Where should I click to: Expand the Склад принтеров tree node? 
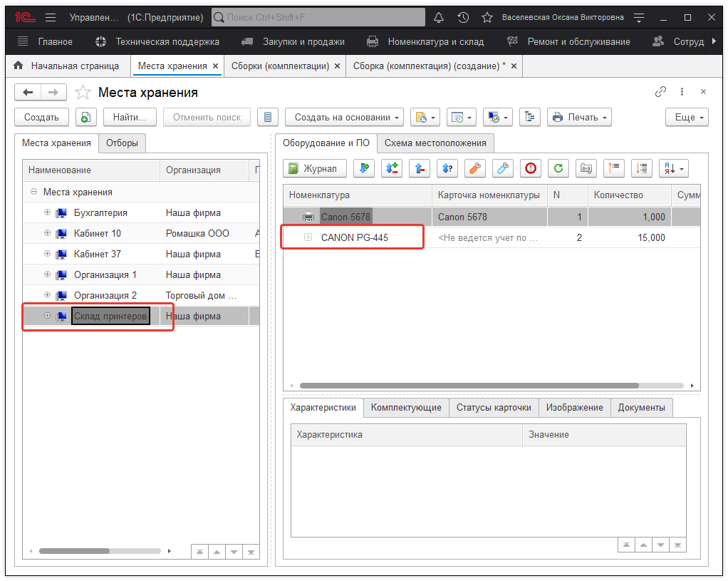[48, 316]
